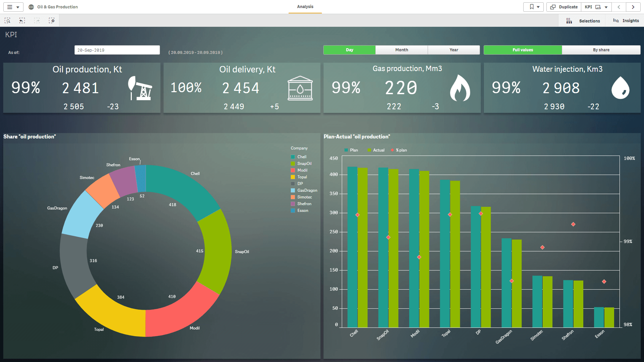This screenshot has height=362, width=644.
Task: Open the KPI sheet selector dropdown
Action: coord(596,7)
